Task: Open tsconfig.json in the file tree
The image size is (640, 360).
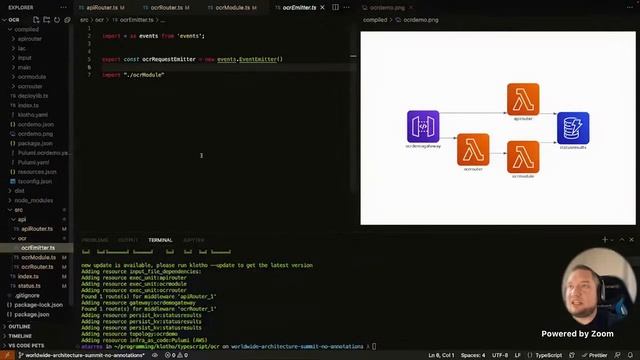Action: (34, 181)
